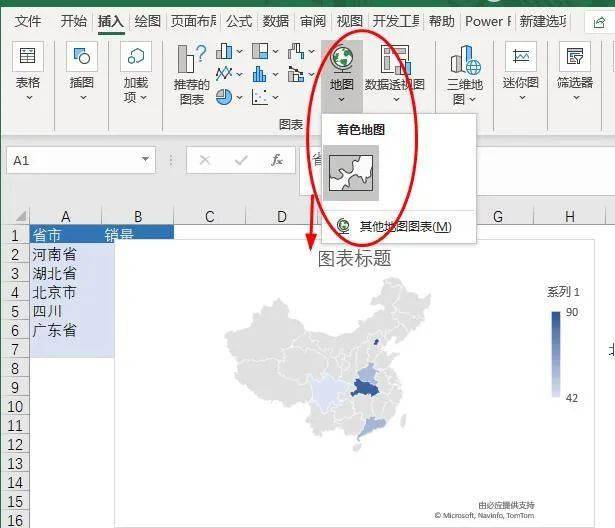
Task: Click the 三维地图 3D map icon
Action: 465,59
